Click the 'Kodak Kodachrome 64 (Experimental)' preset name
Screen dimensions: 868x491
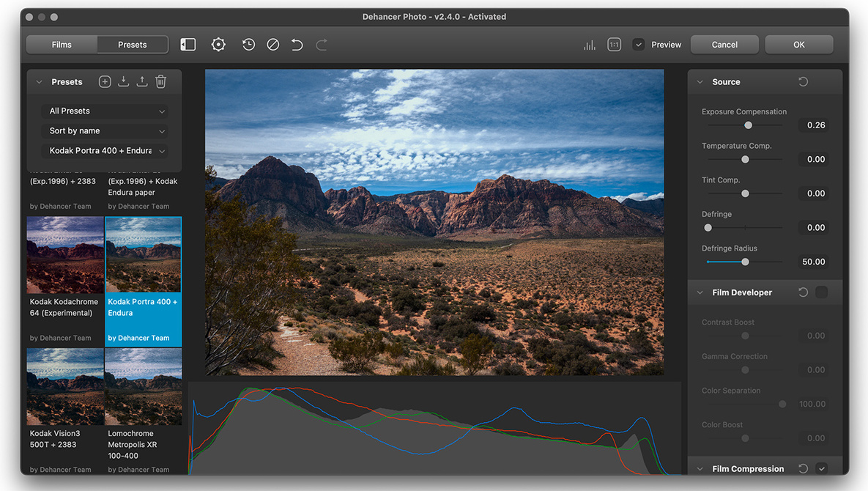(x=64, y=307)
